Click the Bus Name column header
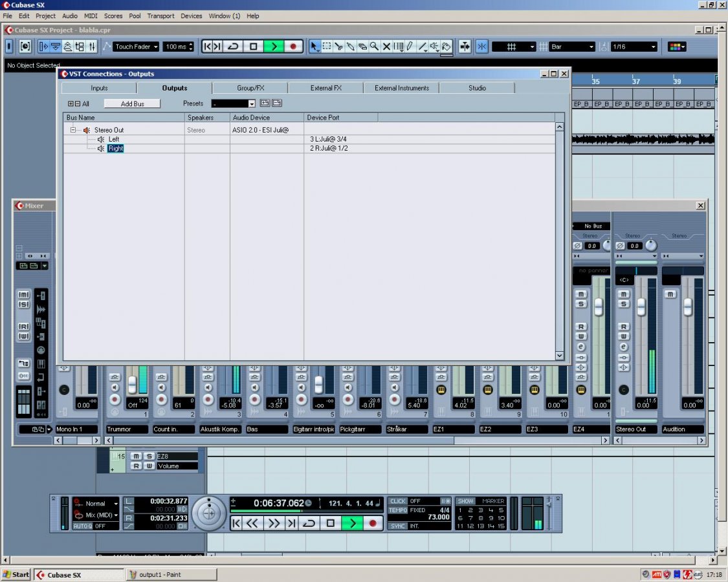728x582 pixels. coord(124,118)
